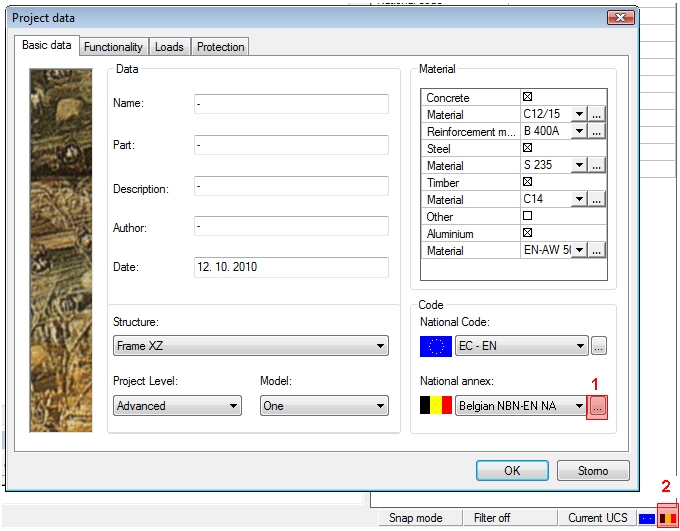
Task: Switch to the Functionality tab
Action: [114, 47]
